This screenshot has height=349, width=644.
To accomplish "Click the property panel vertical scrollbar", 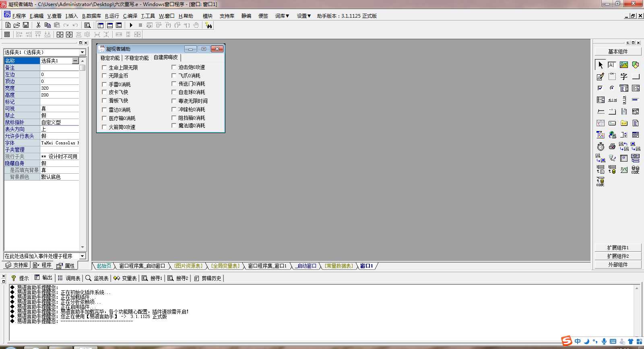I will [83, 154].
